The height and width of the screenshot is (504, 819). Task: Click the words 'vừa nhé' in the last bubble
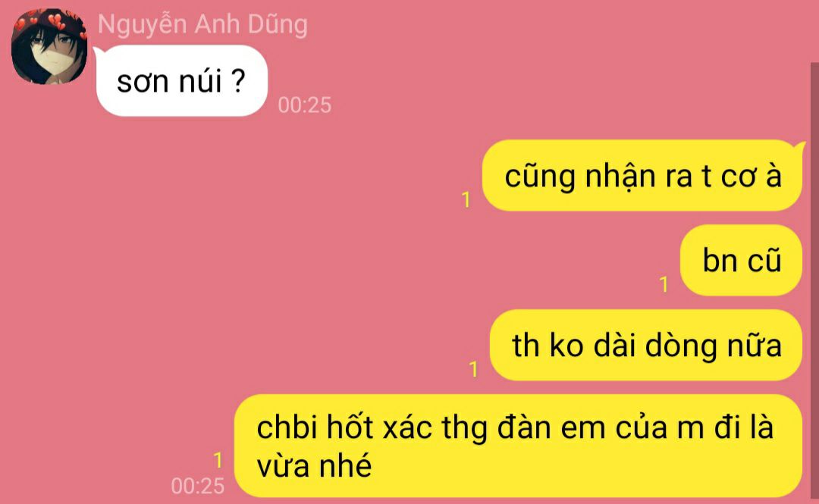pos(314,466)
